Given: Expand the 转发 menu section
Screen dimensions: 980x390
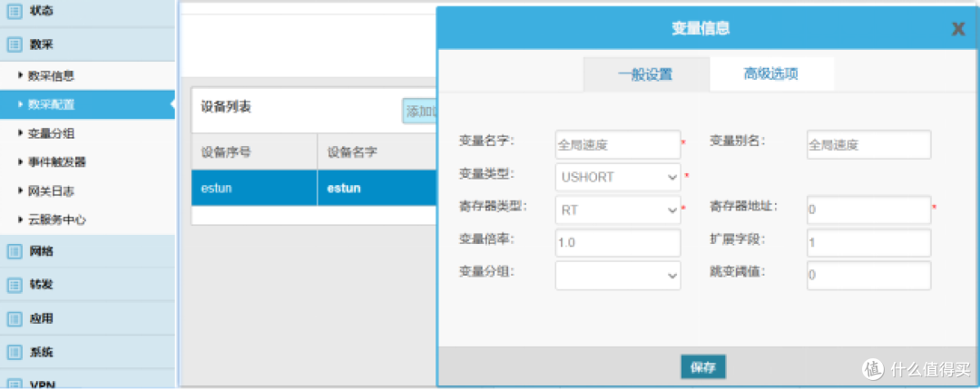Looking at the screenshot, I should click(87, 285).
